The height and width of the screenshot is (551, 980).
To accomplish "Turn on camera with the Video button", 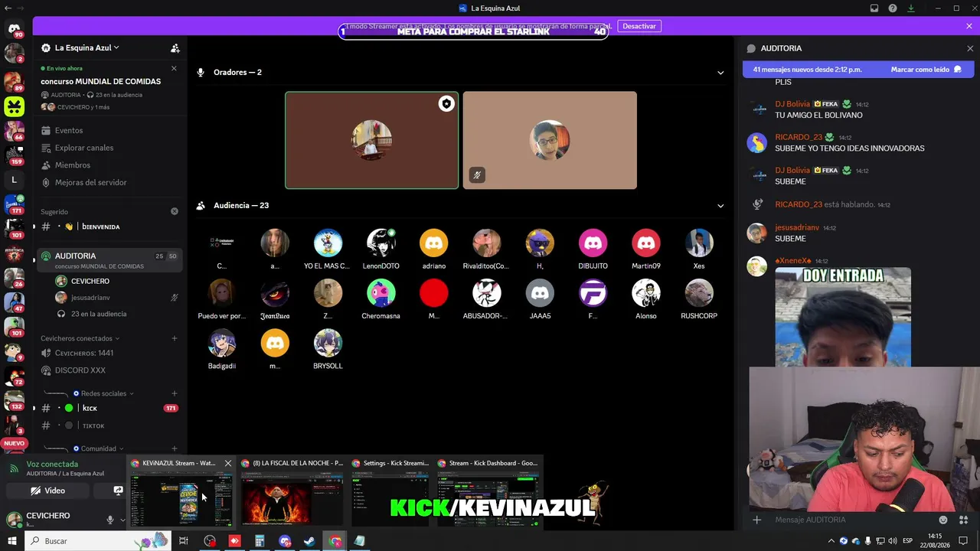I will click(47, 491).
